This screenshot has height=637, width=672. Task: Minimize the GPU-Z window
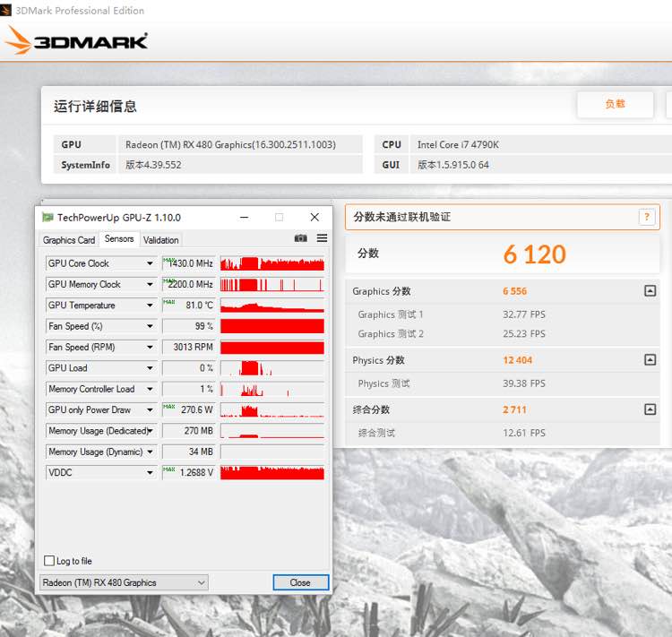coord(245,218)
